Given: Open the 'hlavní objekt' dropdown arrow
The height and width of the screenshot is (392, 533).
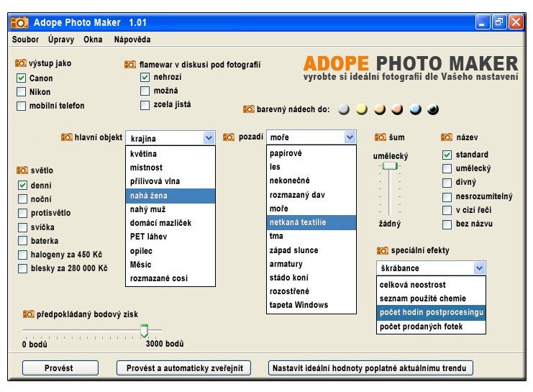Looking at the screenshot, I should pos(209,137).
